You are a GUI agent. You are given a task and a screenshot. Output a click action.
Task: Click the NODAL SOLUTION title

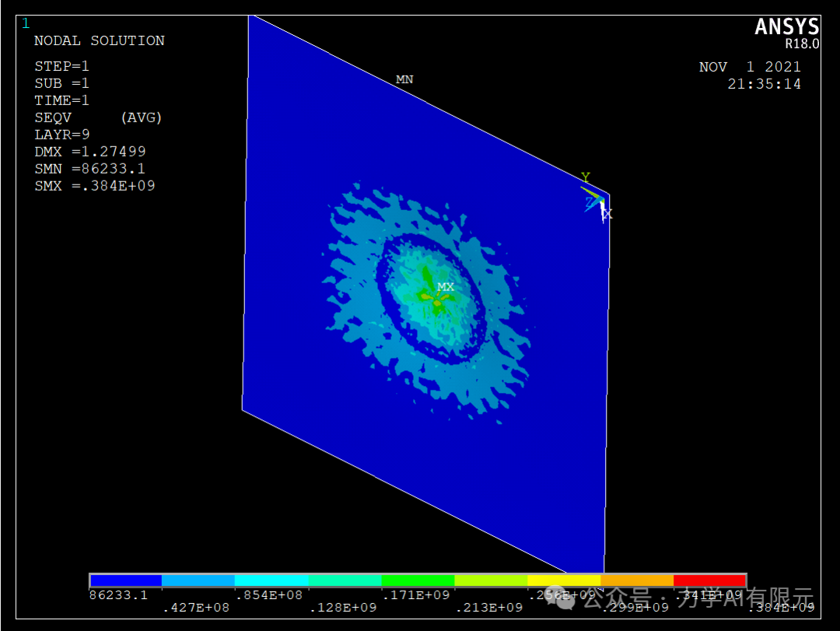pos(99,40)
